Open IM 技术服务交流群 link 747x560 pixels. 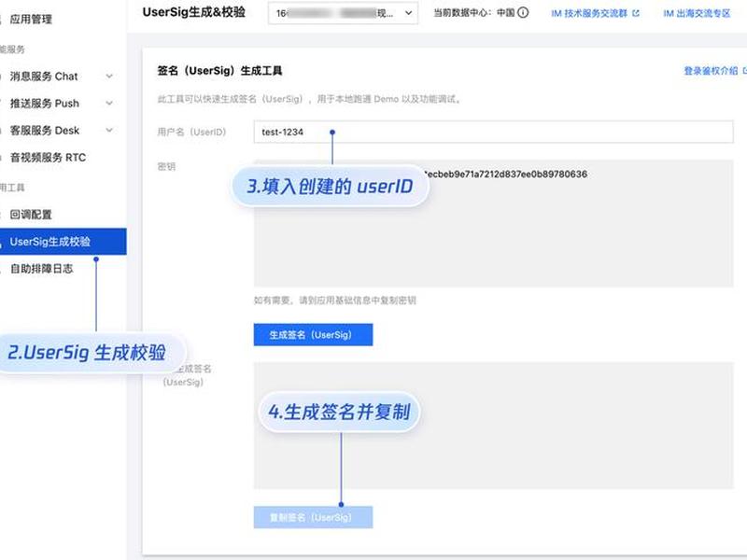(589, 13)
